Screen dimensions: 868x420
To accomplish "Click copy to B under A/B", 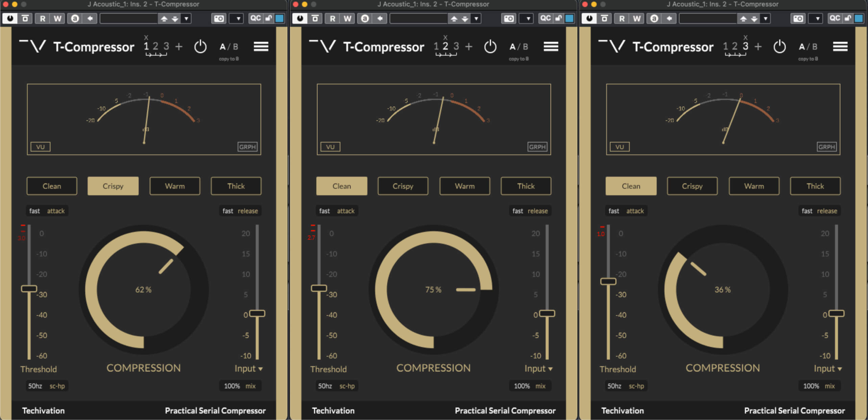I will tap(228, 59).
